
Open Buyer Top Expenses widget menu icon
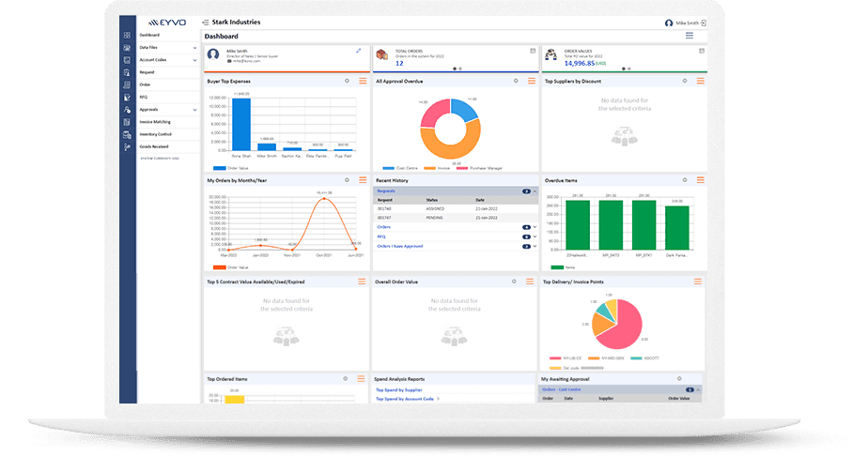click(x=362, y=82)
